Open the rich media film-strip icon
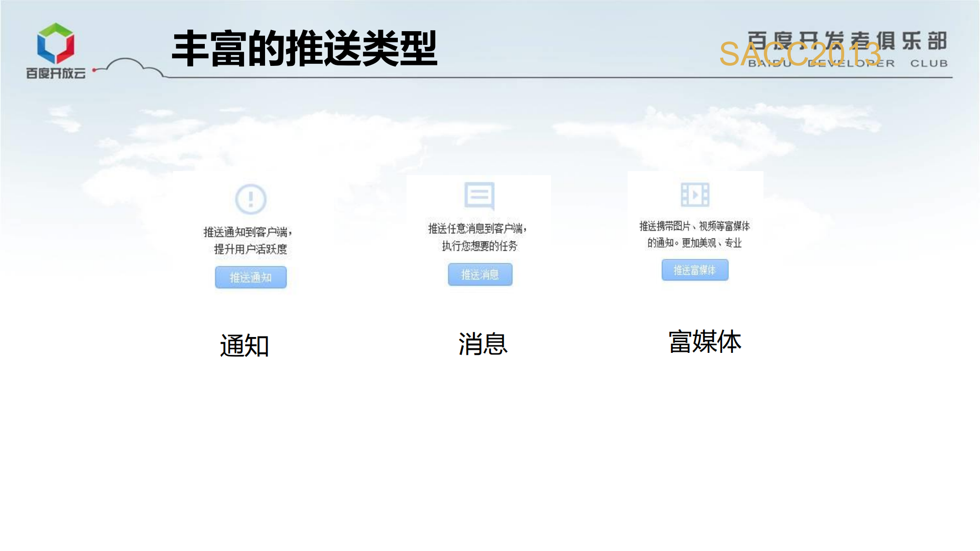This screenshot has width=980, height=551. (695, 195)
